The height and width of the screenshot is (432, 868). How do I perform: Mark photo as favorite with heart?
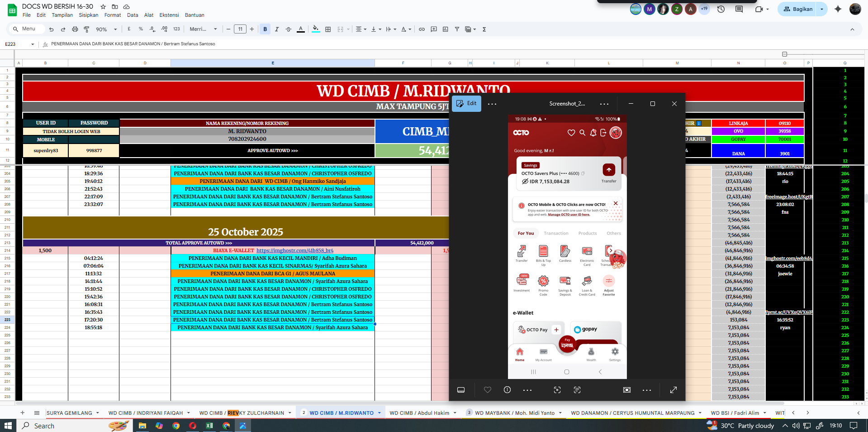488,390
